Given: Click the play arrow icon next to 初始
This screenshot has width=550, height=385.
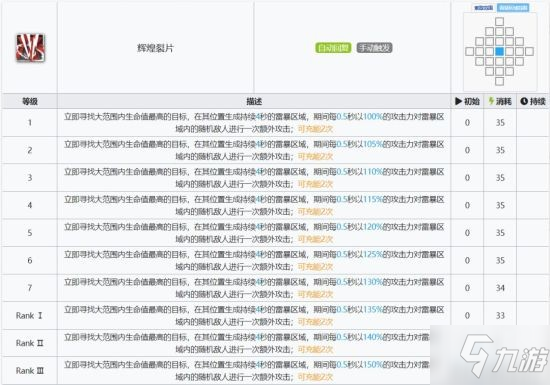Looking at the screenshot, I should (458, 101).
